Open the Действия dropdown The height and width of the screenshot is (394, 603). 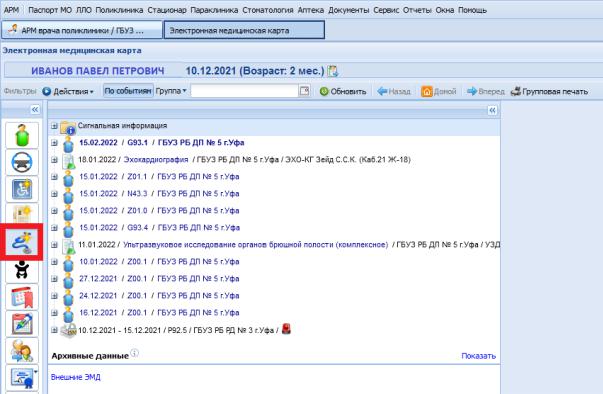click(x=68, y=91)
